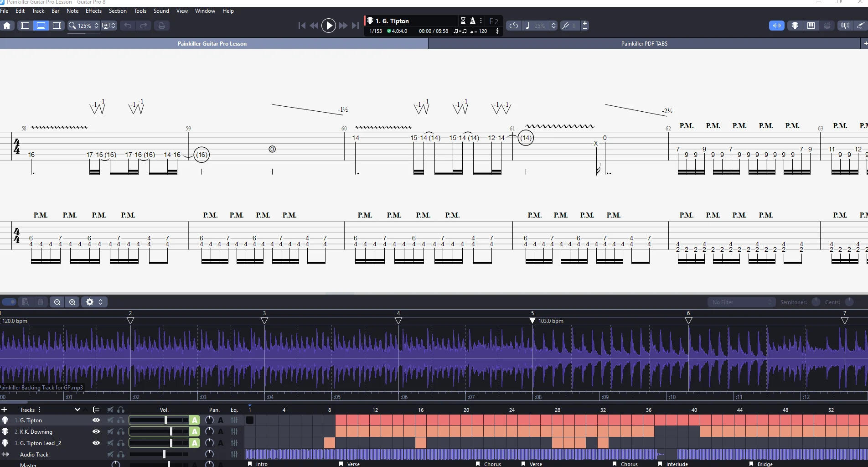Toggle multitrack view icon
Screen dimensions: 868x467
coord(96,410)
